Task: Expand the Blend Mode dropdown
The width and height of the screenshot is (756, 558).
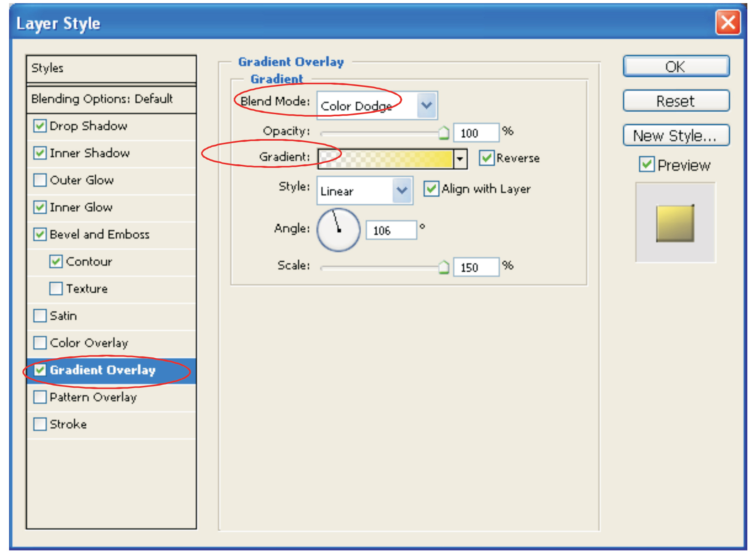Action: pos(427,105)
